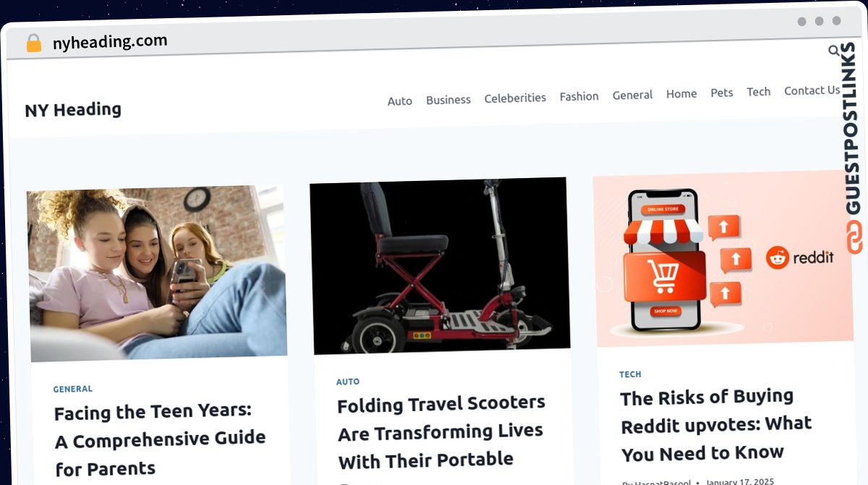Open the teen girls article thumbnail
The height and width of the screenshot is (485, 868).
coord(158,273)
